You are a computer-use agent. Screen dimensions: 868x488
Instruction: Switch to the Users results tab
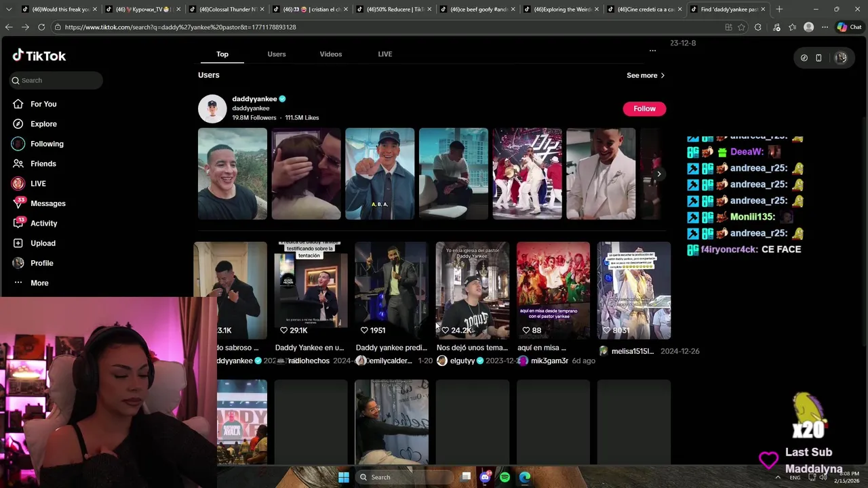click(277, 54)
